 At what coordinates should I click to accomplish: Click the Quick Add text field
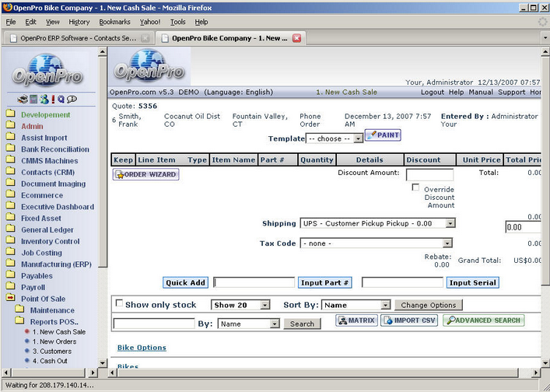coord(254,282)
